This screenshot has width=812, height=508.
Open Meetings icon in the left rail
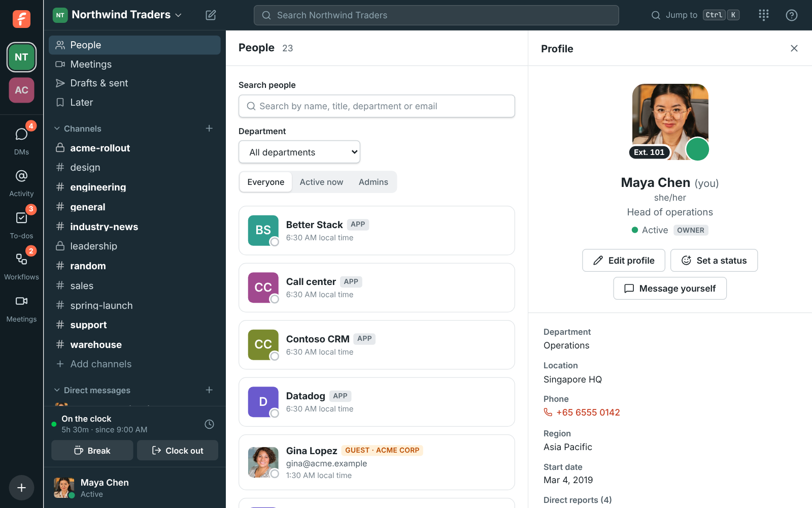21,307
